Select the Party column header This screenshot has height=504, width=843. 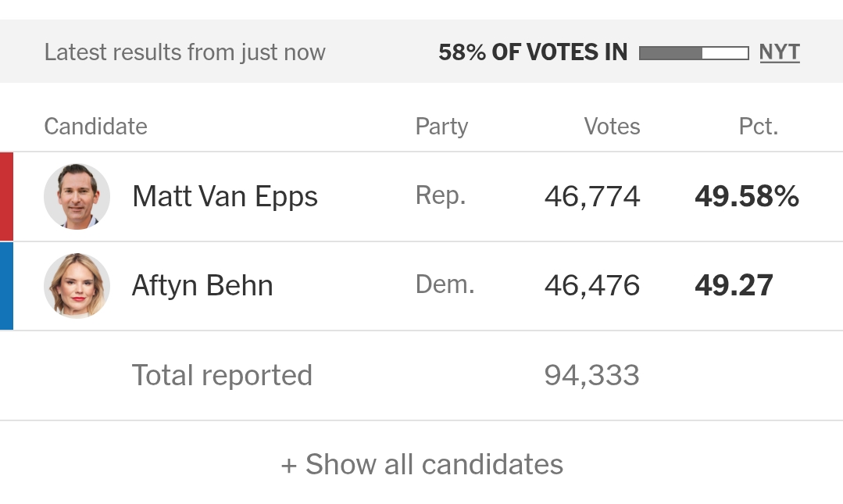pos(441,127)
